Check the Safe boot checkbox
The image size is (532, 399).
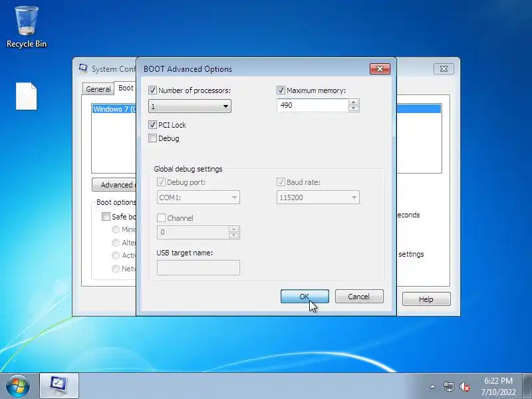coord(106,217)
